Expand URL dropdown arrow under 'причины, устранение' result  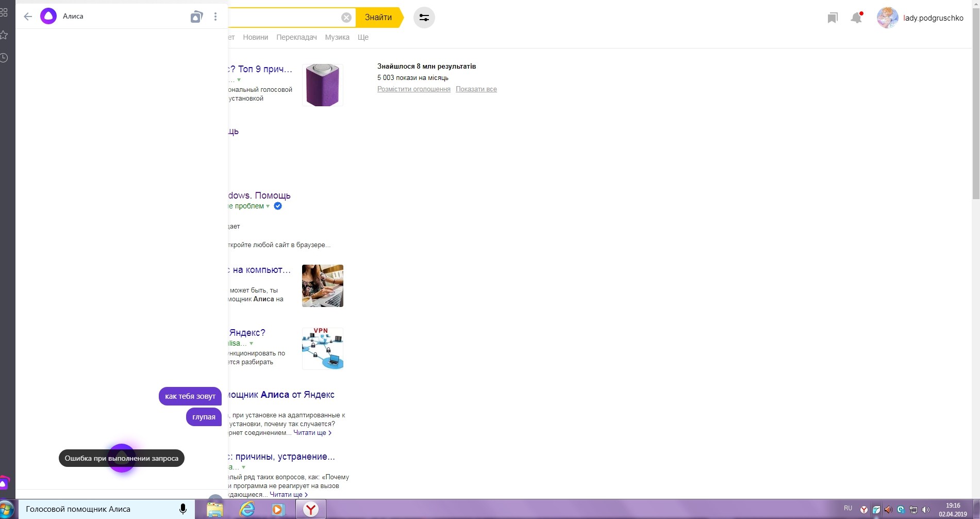(243, 467)
